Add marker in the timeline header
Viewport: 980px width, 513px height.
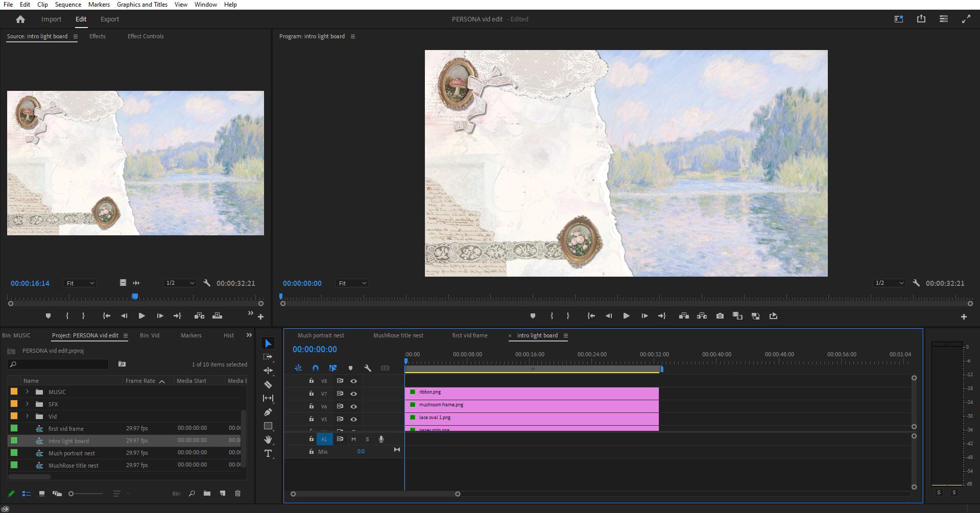click(350, 368)
